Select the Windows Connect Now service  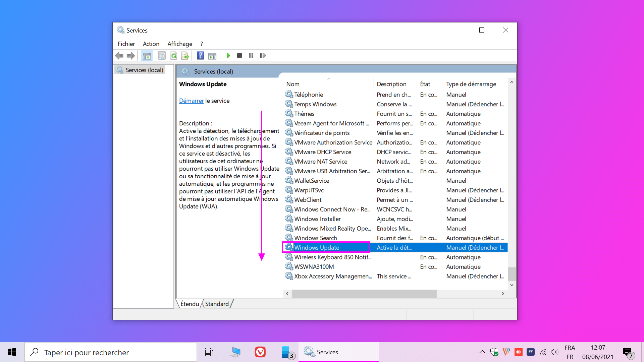click(396, 209)
